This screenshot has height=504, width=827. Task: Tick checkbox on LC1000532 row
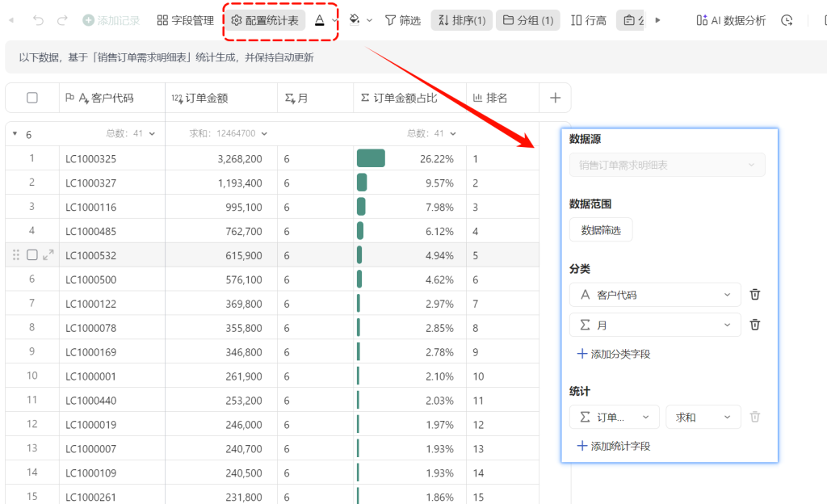(32, 254)
